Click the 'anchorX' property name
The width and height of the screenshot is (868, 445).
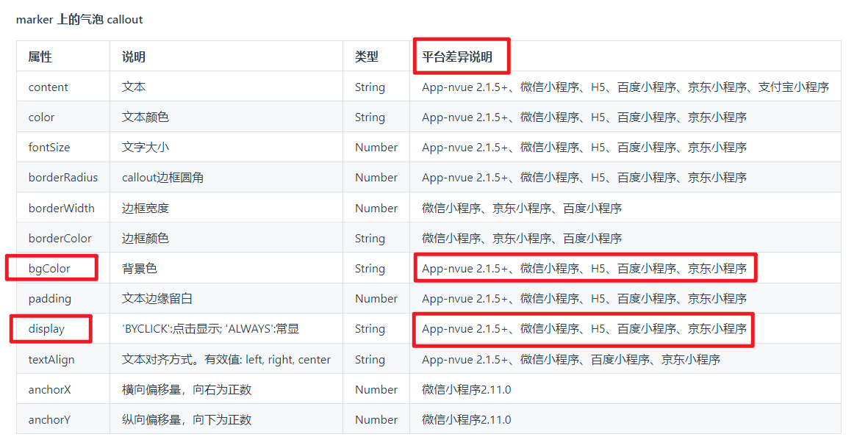pos(49,389)
